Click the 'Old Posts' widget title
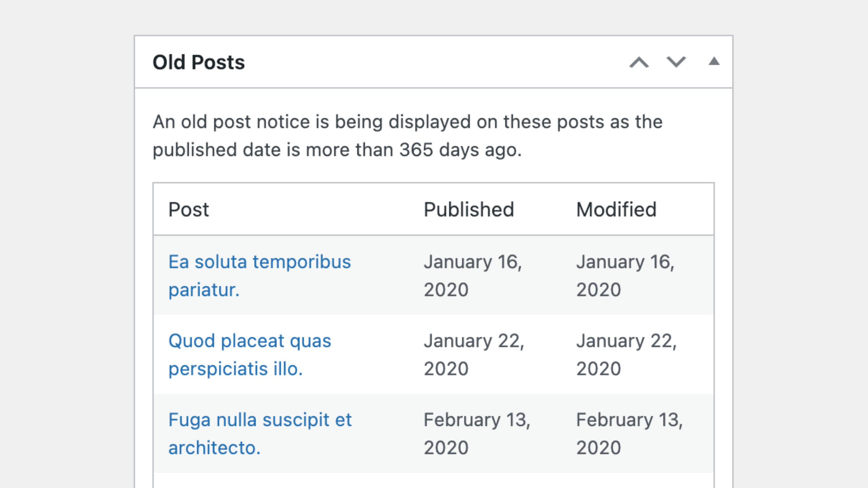This screenshot has height=488, width=868. [199, 62]
